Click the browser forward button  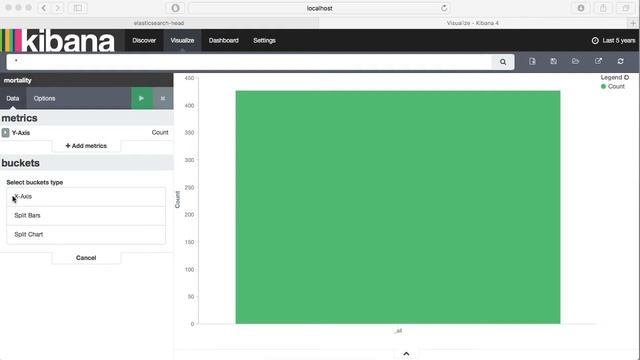point(58,8)
